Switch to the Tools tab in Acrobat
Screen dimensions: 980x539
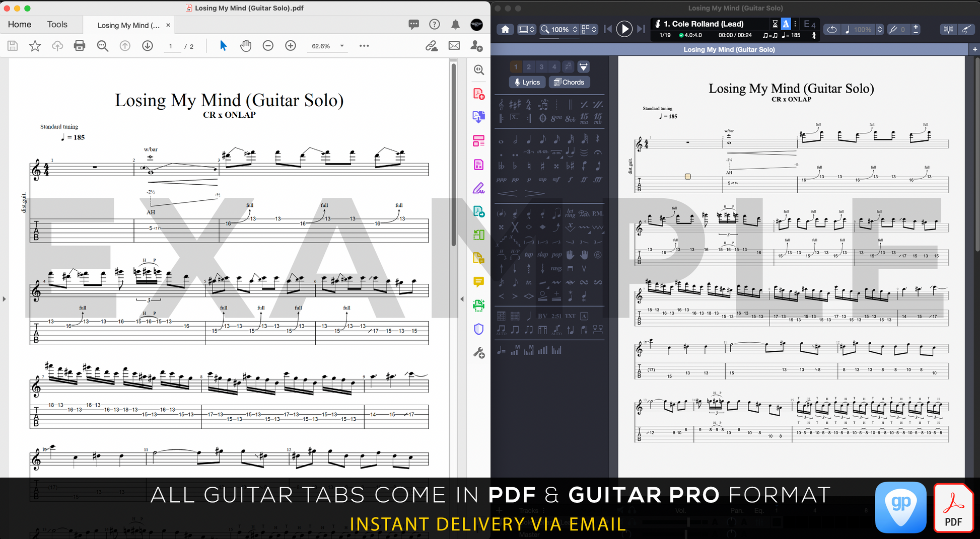pos(57,24)
